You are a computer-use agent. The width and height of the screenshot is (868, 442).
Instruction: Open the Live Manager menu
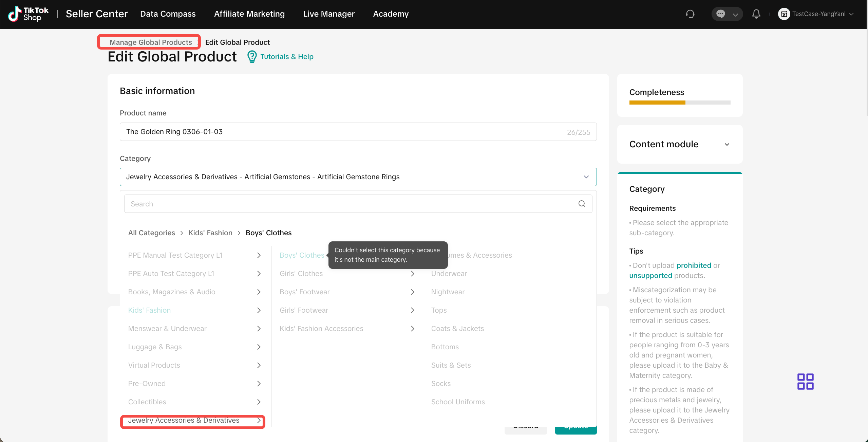[x=329, y=14]
